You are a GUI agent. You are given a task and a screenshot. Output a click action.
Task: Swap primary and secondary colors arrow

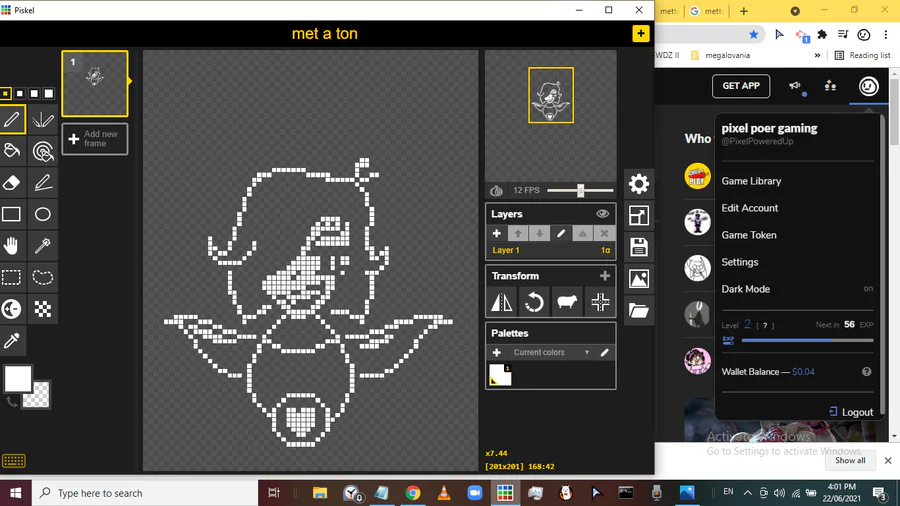[x=11, y=402]
